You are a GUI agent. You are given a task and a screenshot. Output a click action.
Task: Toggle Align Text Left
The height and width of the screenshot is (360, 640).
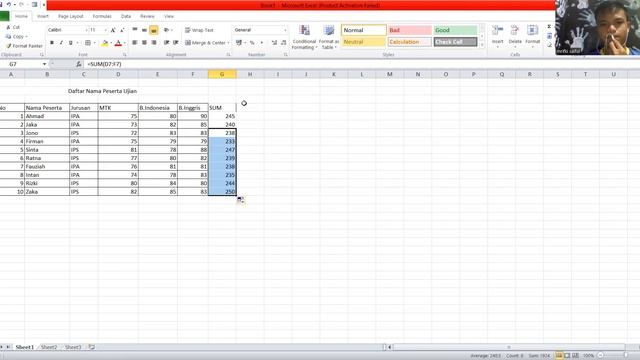tap(135, 43)
